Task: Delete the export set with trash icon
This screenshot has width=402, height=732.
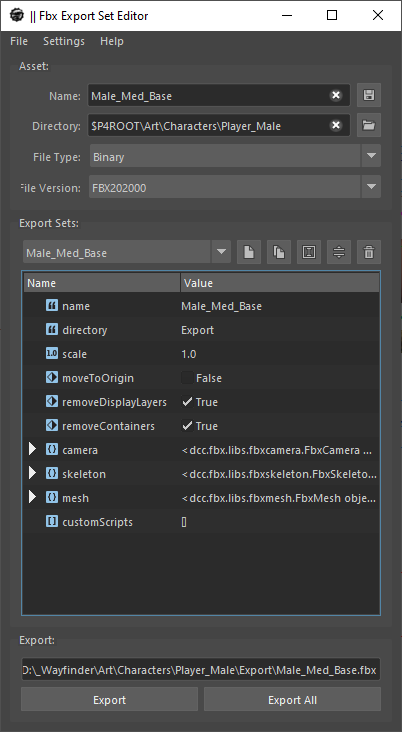Action: point(369,253)
